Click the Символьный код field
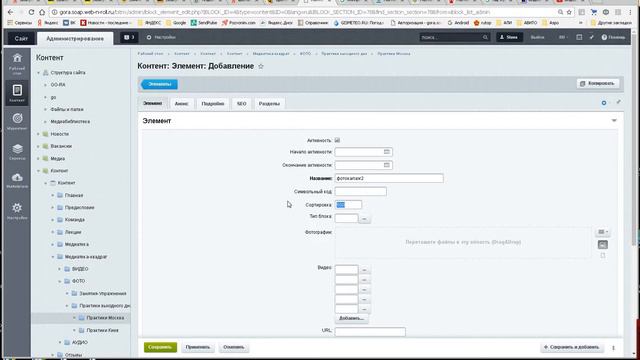Viewport: 640px width, 360px height. (x=360, y=191)
